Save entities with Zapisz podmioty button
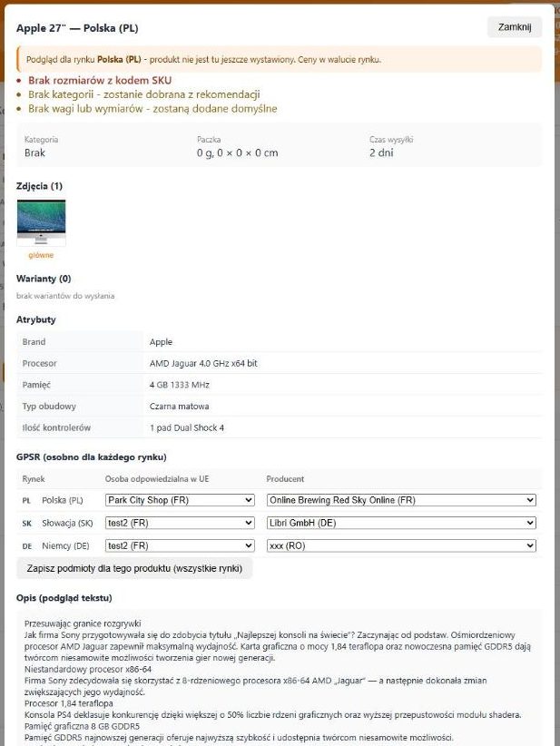 pyautogui.click(x=134, y=568)
